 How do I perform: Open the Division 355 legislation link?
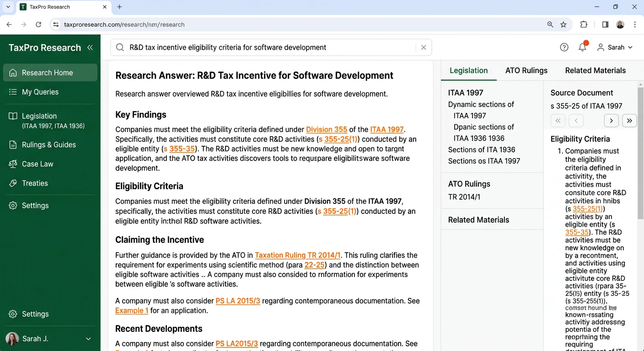327,129
